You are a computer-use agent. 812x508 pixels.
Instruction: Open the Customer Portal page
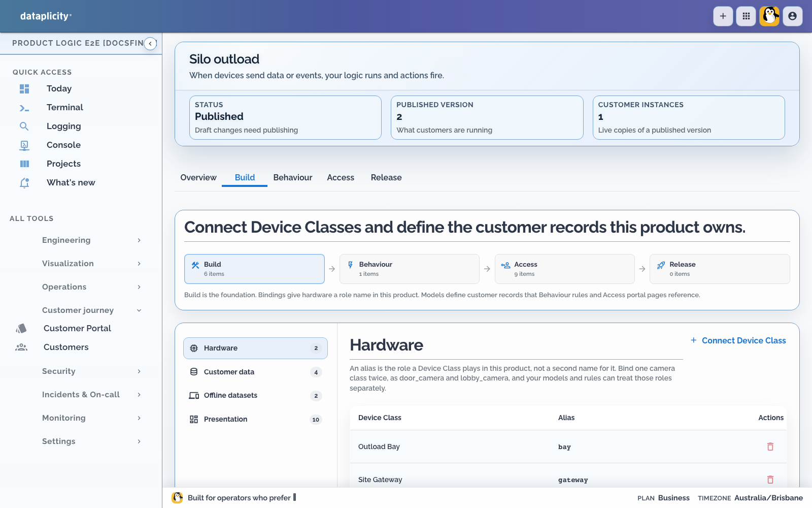pyautogui.click(x=77, y=329)
